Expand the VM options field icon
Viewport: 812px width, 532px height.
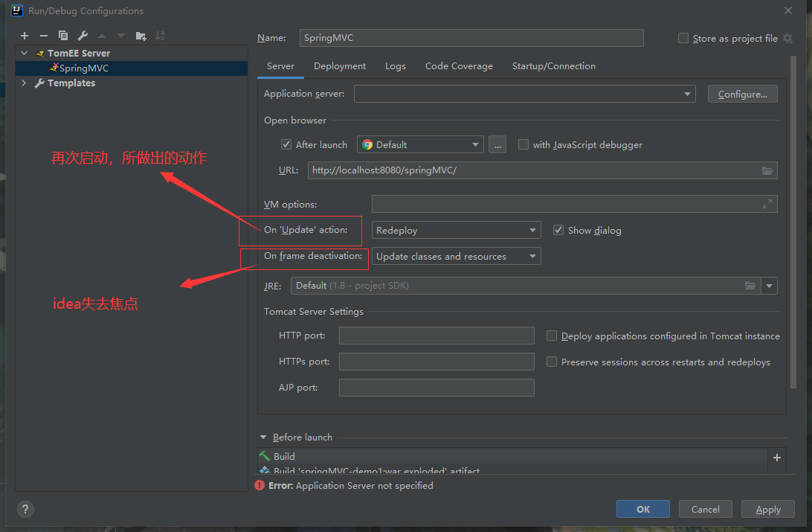point(767,204)
